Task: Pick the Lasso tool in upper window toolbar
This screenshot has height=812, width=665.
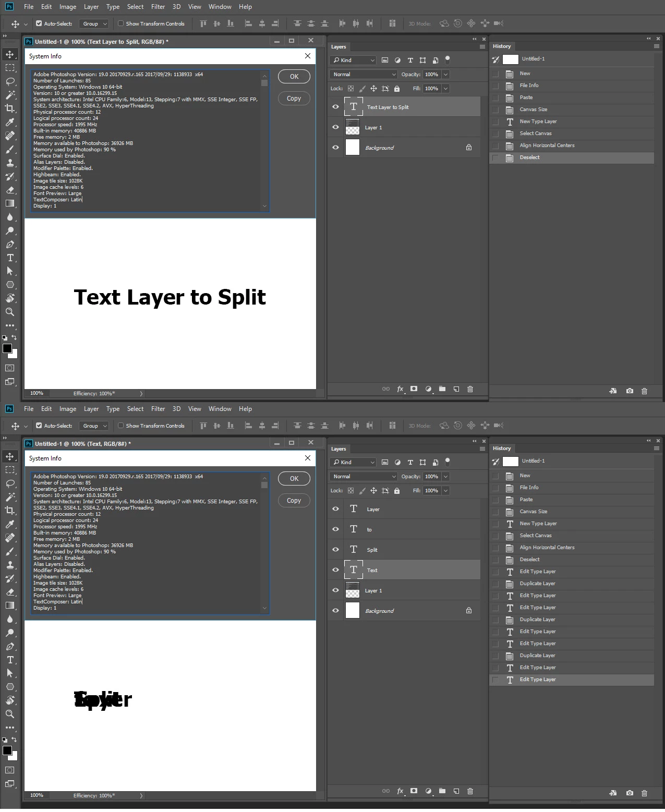Action: click(10, 81)
